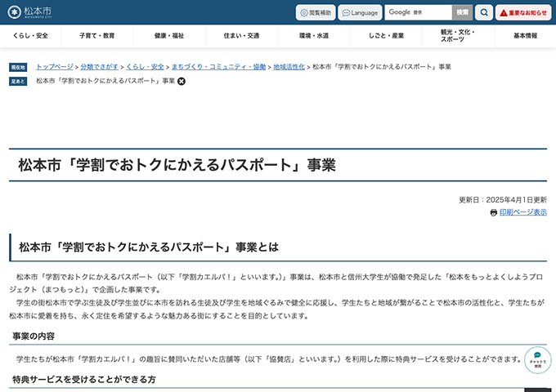Click the gray 検索 search button
The image size is (556, 392).
pos(462,12)
